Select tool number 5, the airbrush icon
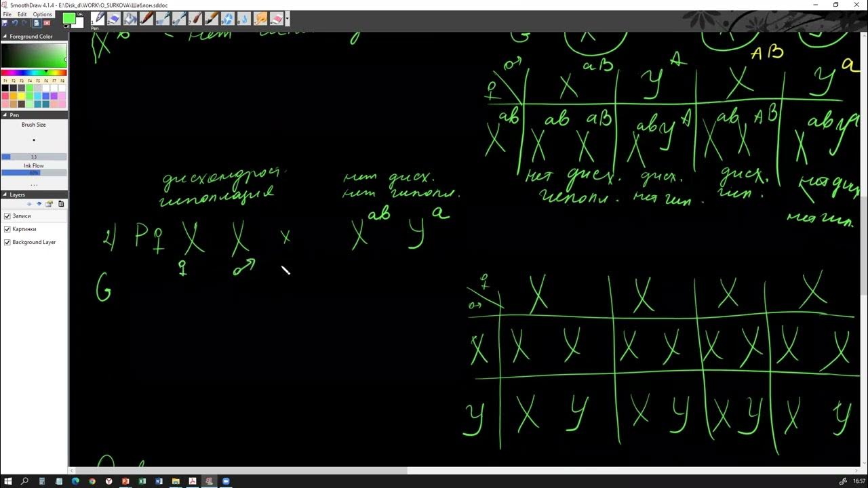The image size is (868, 488). 163,18
